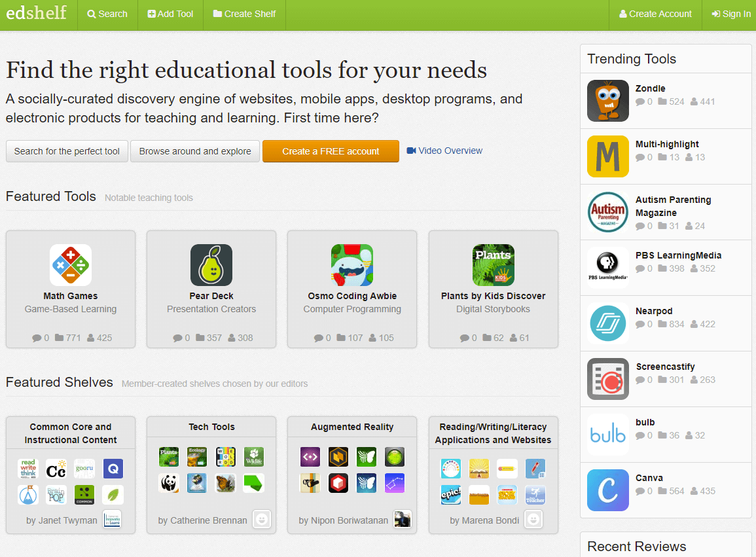Image resolution: width=756 pixels, height=557 pixels.
Task: Select the Math Games app icon
Action: click(x=71, y=265)
